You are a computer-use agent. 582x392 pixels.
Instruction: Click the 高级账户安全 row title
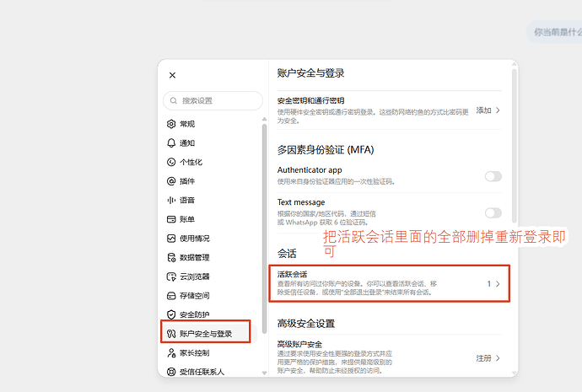299,344
